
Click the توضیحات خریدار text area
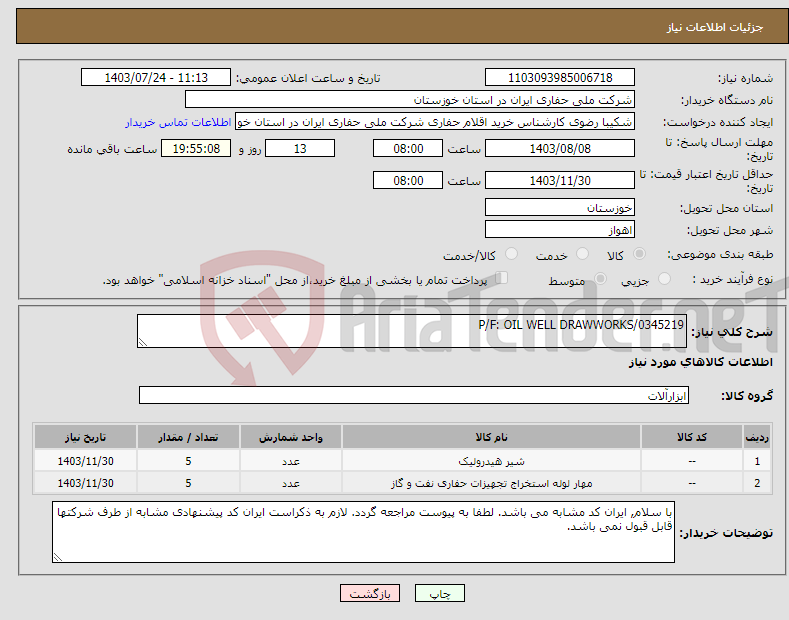pyautogui.click(x=363, y=532)
